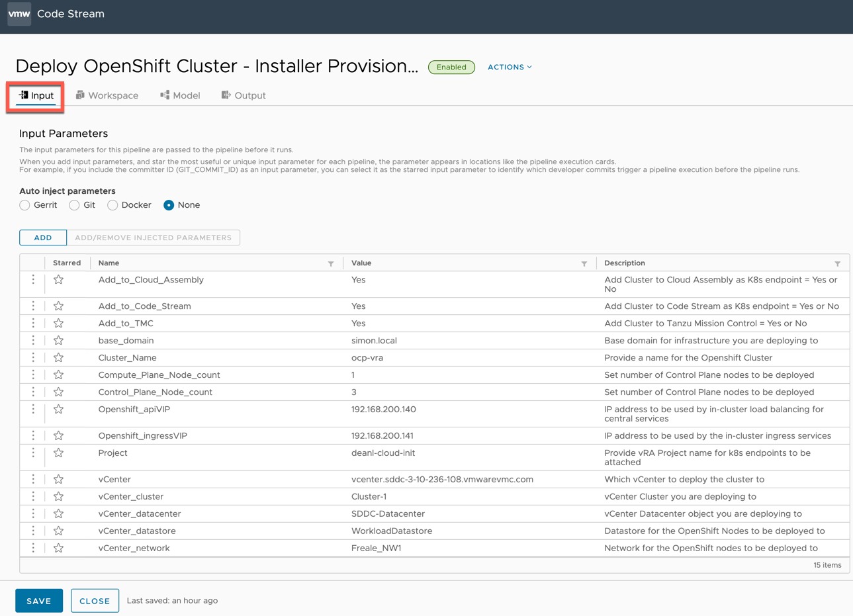Save the pipeline with SAVE button
The image size is (853, 616).
[39, 601]
